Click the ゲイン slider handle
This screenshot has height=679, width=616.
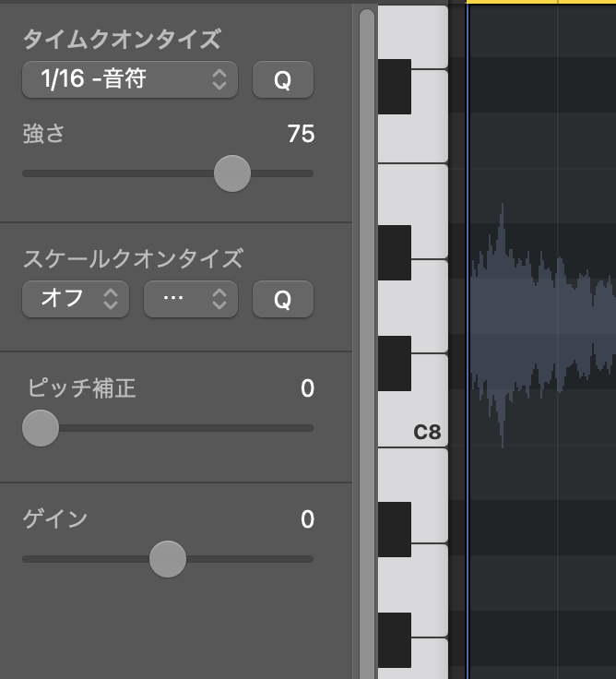pos(167,559)
